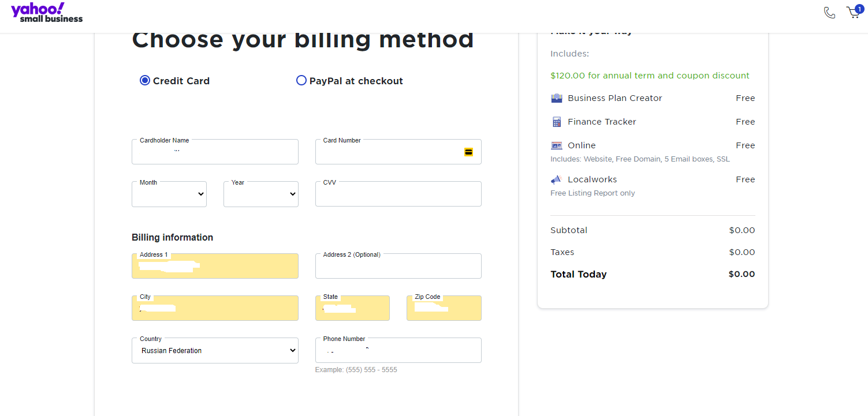868x416 pixels.
Task: Click the City input field
Action: [x=215, y=308]
